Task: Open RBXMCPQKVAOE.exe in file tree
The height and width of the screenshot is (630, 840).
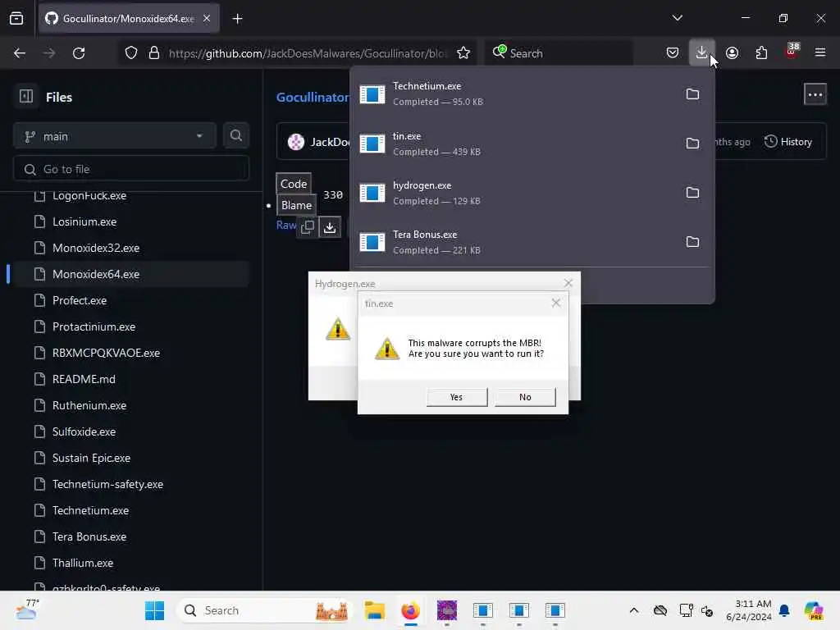Action: coord(106,353)
